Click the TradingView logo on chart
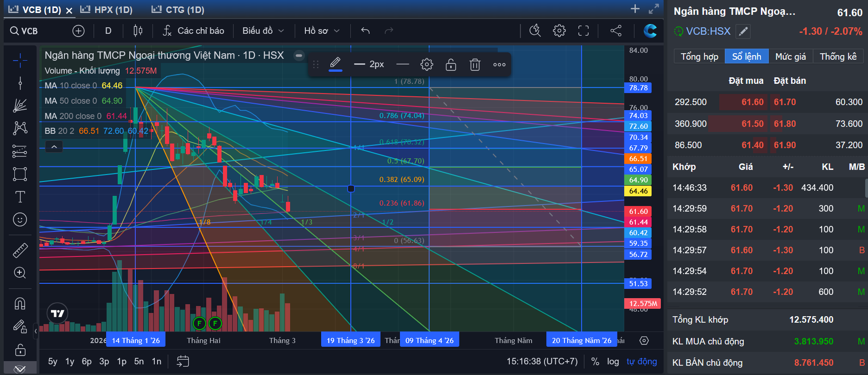868x375 pixels. 57,313
